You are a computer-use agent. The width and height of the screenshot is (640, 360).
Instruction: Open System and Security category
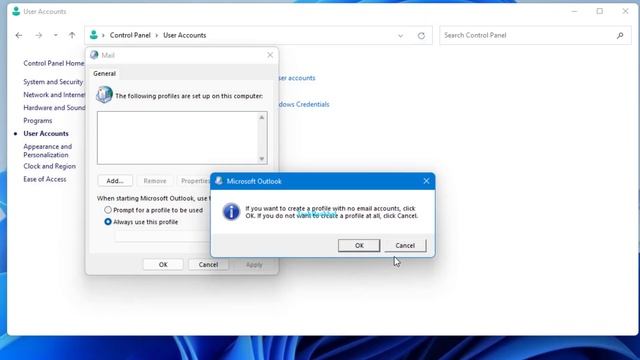tap(53, 82)
